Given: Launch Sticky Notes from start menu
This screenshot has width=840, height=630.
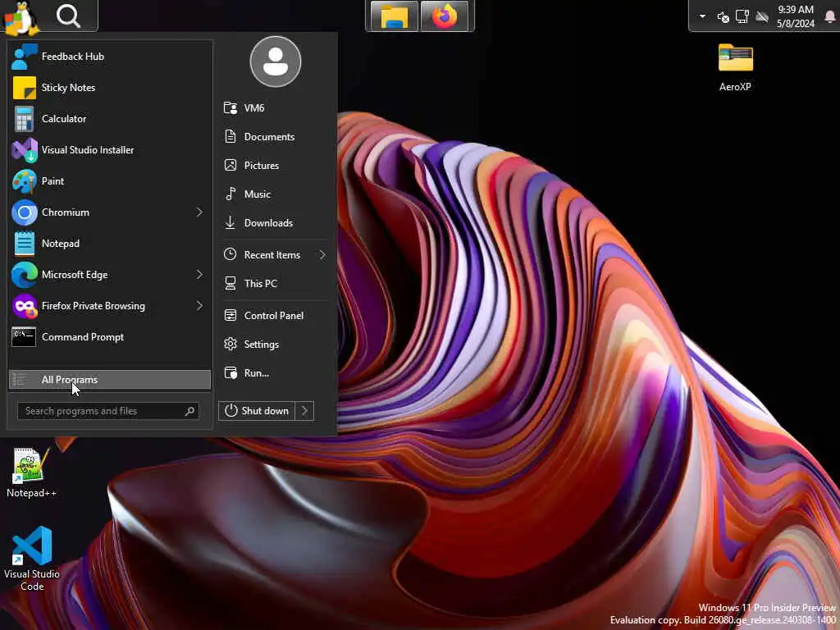Looking at the screenshot, I should point(110,87).
